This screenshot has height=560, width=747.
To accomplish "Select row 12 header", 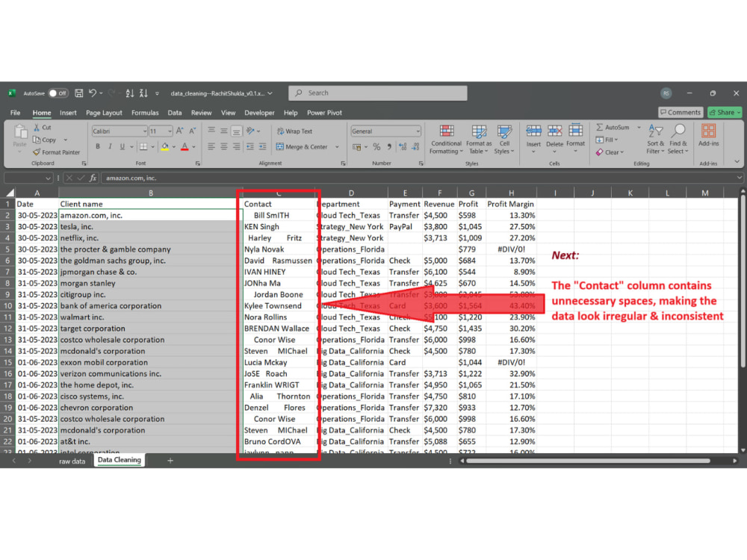I will 7,329.
